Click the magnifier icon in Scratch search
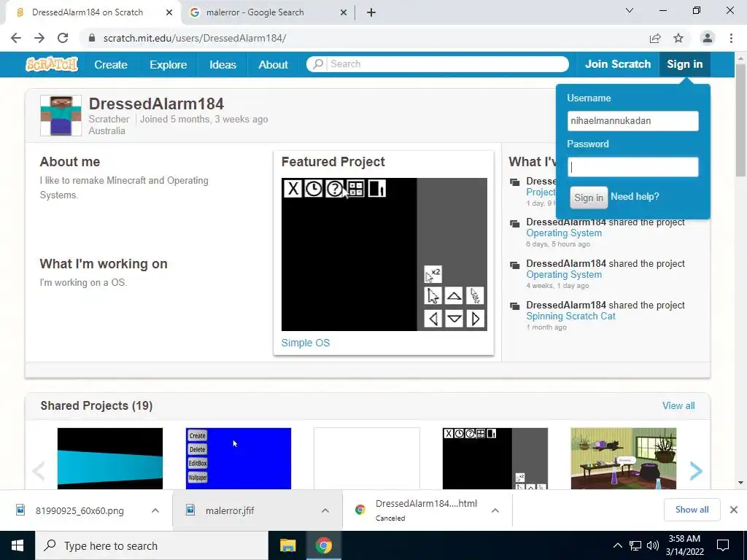 318,64
